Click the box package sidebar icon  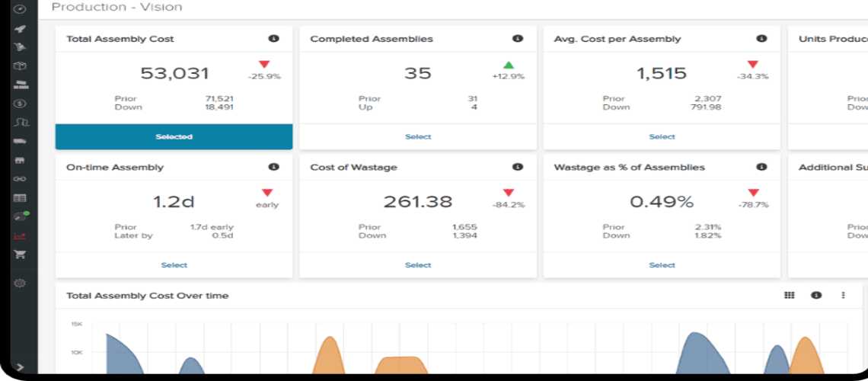point(21,66)
